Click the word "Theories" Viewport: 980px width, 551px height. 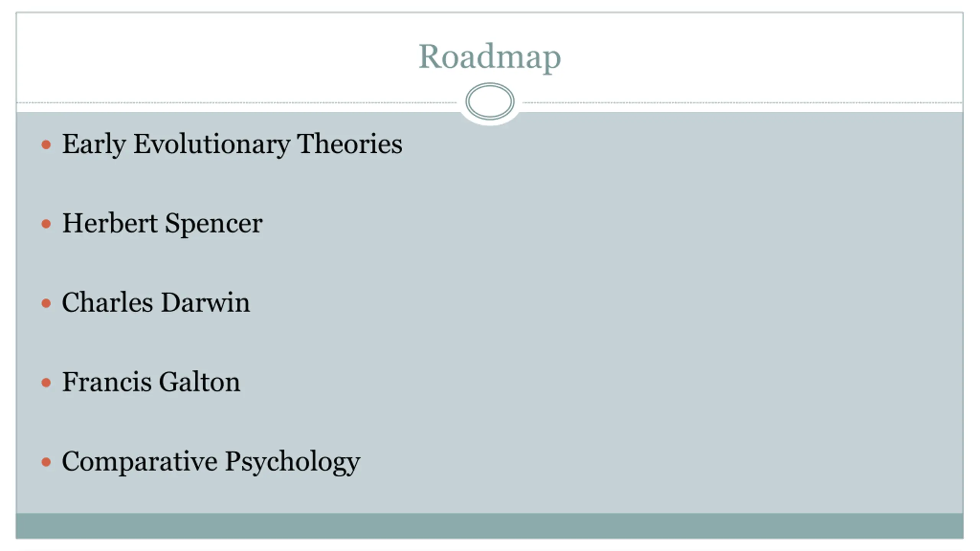point(350,144)
